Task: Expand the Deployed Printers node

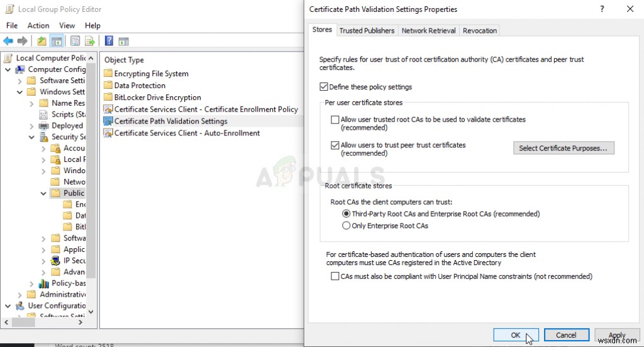Action: point(31,126)
